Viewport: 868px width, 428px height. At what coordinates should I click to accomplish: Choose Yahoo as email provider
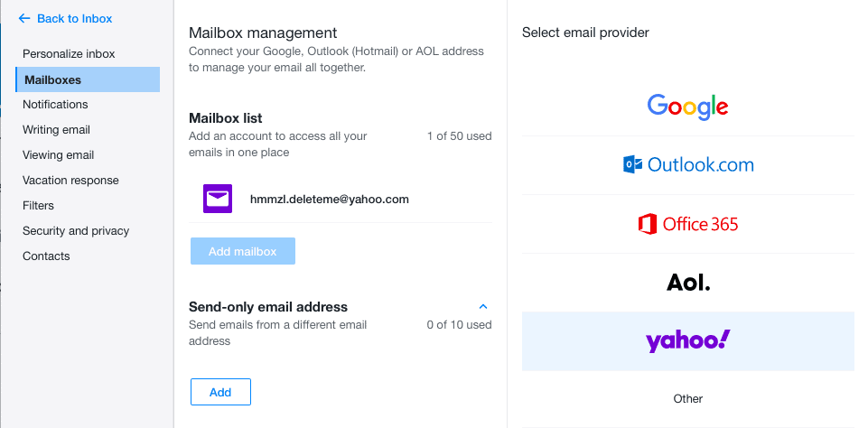pos(688,341)
